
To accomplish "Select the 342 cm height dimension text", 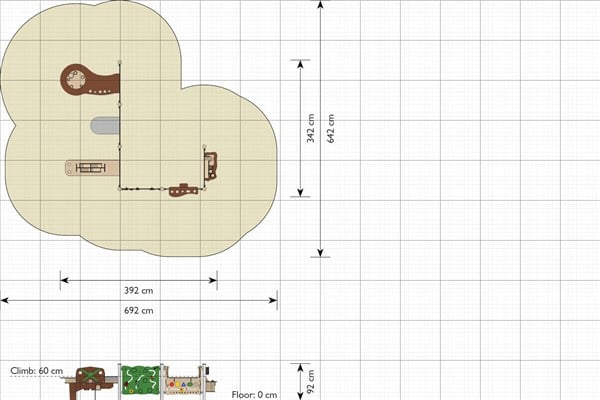I will point(310,128).
